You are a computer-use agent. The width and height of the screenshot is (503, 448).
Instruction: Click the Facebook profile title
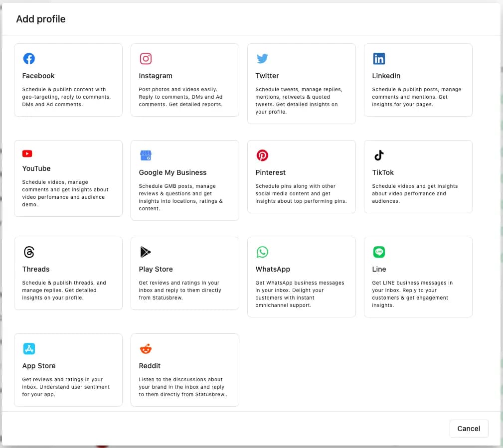38,76
